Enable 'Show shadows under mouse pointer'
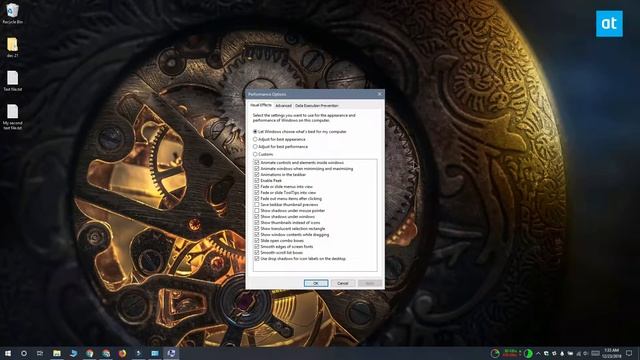Screen dimensions: 640x360 (257, 211)
